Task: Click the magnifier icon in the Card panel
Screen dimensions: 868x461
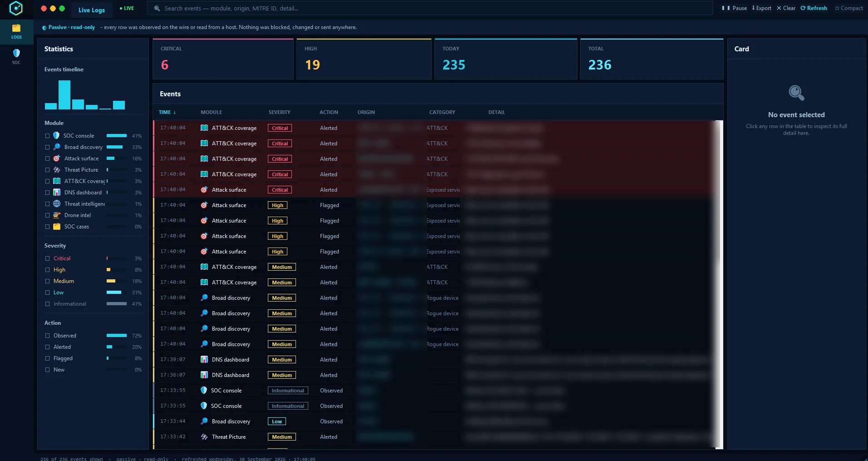Action: 796,93
